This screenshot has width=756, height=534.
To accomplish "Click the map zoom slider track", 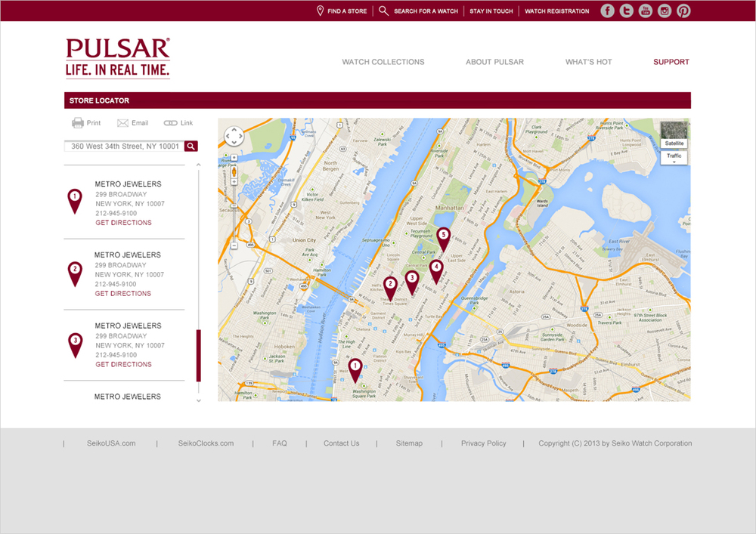I will [x=234, y=212].
